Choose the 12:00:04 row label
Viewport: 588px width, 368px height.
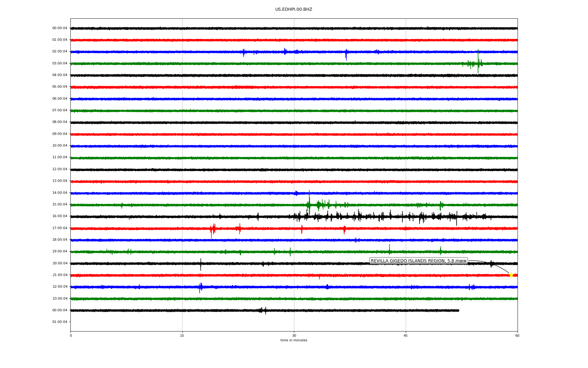[x=60, y=169]
